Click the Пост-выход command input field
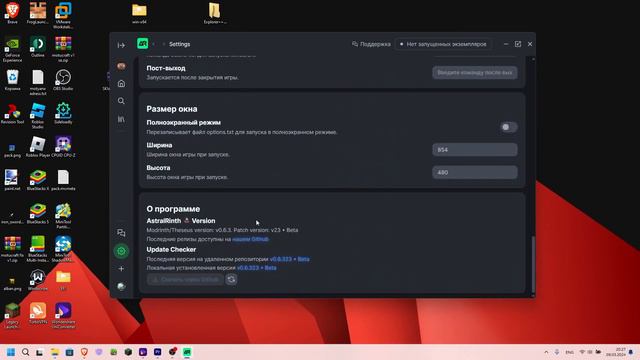The height and width of the screenshot is (360, 640). pyautogui.click(x=475, y=73)
